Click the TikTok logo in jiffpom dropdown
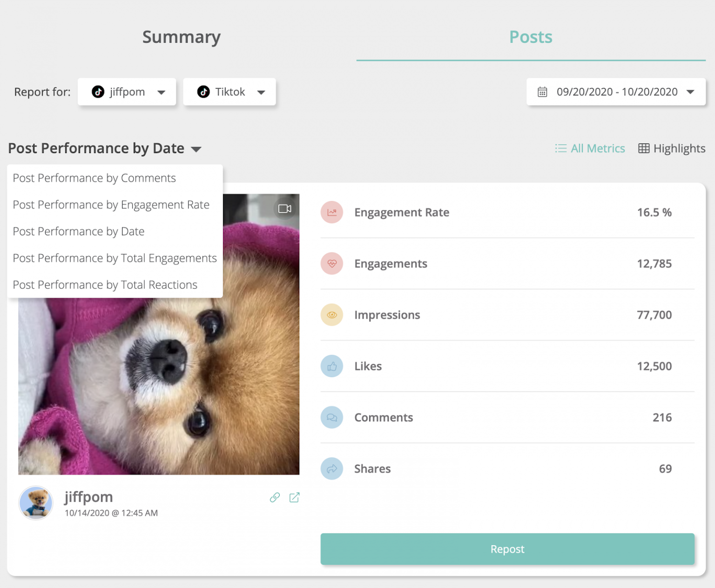The height and width of the screenshot is (588, 715). coord(98,92)
